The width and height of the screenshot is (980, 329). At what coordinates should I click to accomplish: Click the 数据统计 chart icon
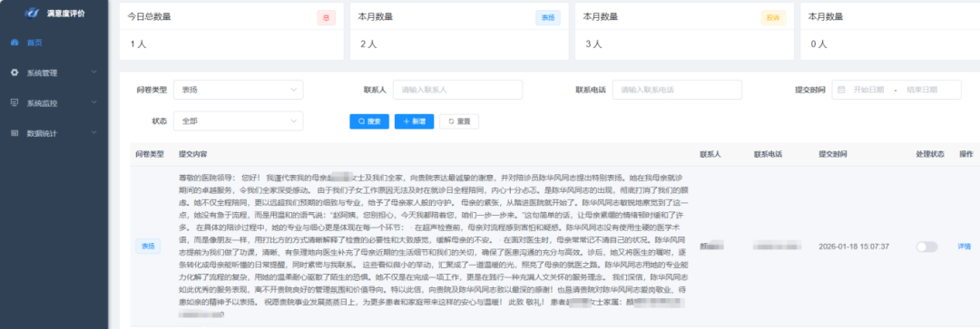(x=15, y=133)
